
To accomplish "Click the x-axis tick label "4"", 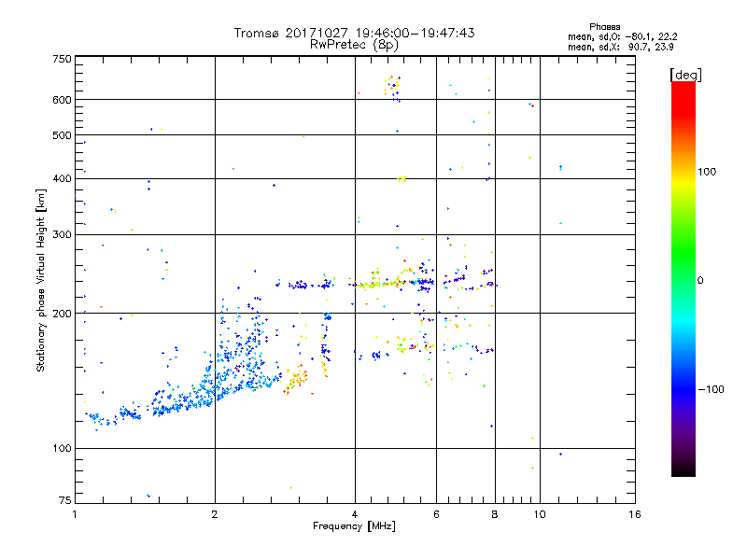I will pyautogui.click(x=355, y=514).
